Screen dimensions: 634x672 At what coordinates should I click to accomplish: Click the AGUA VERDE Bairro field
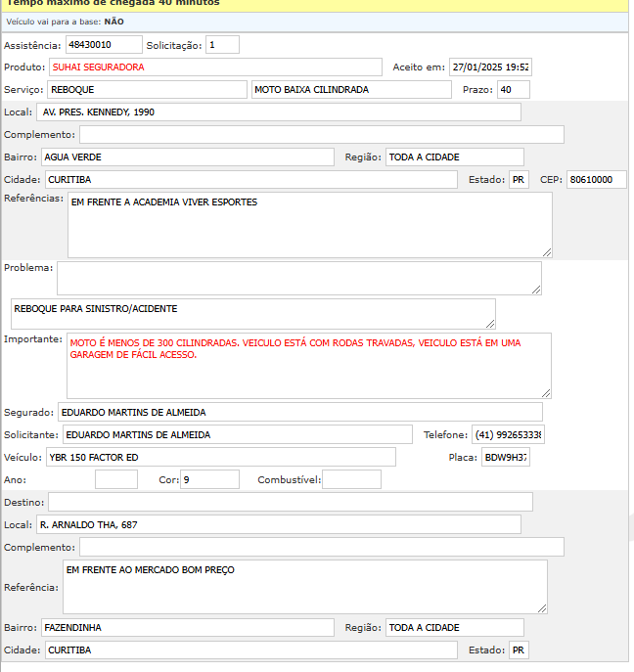(x=187, y=157)
